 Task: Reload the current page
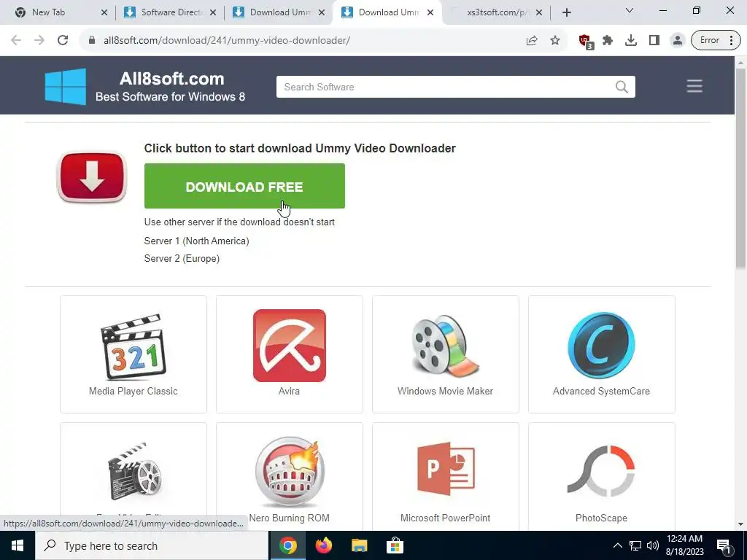[63, 41]
